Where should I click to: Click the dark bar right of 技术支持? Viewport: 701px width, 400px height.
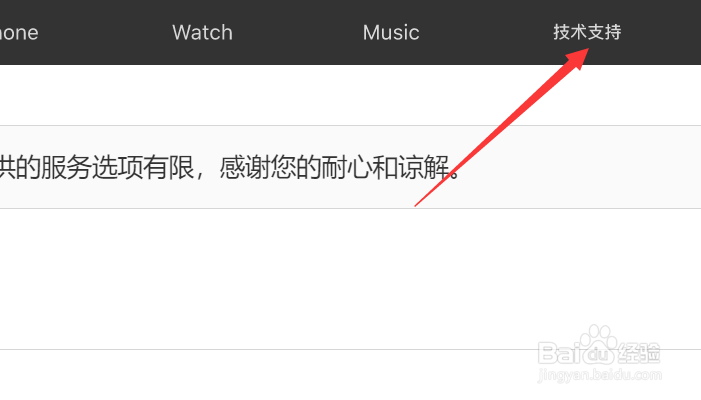pos(662,33)
